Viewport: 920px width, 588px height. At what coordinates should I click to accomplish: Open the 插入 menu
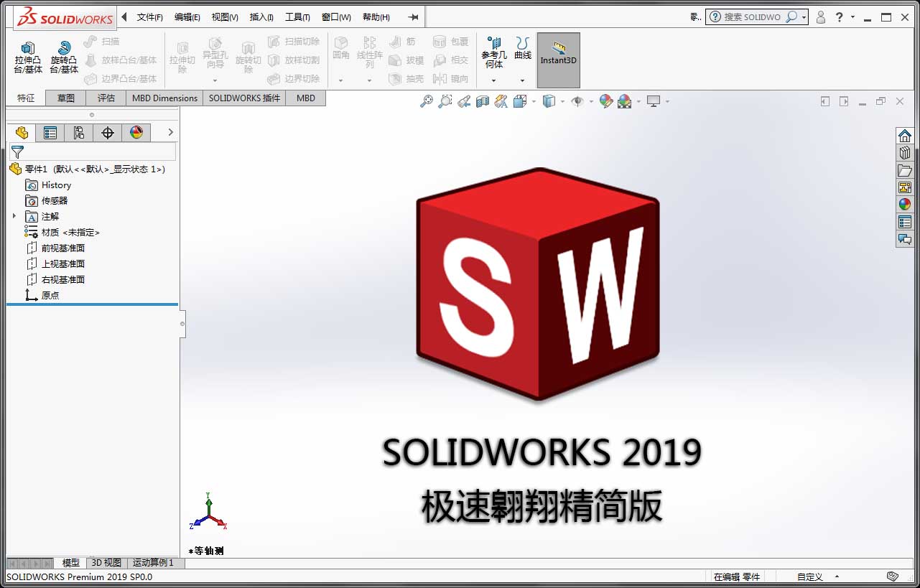[x=260, y=16]
